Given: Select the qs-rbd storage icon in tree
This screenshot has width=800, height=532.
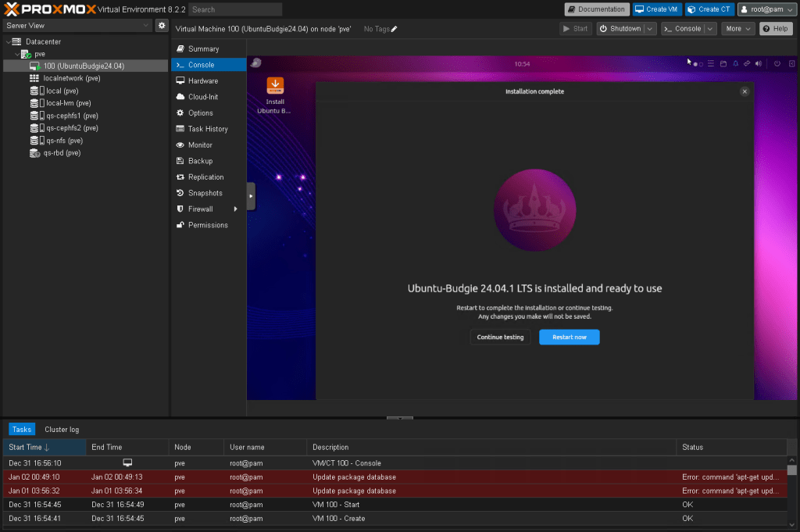Looking at the screenshot, I should (x=34, y=153).
